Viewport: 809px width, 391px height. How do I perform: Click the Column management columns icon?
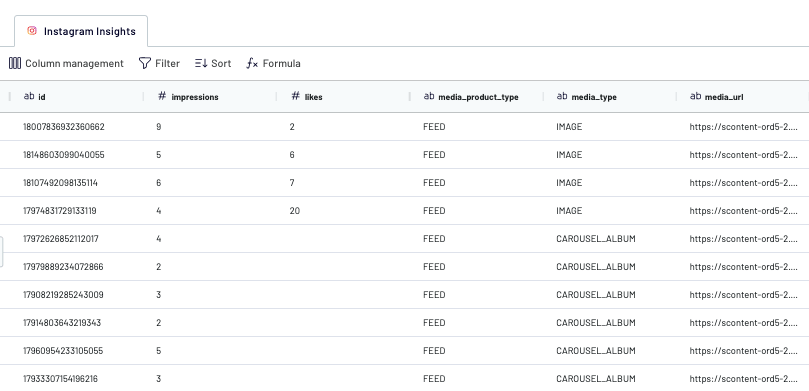[15, 63]
